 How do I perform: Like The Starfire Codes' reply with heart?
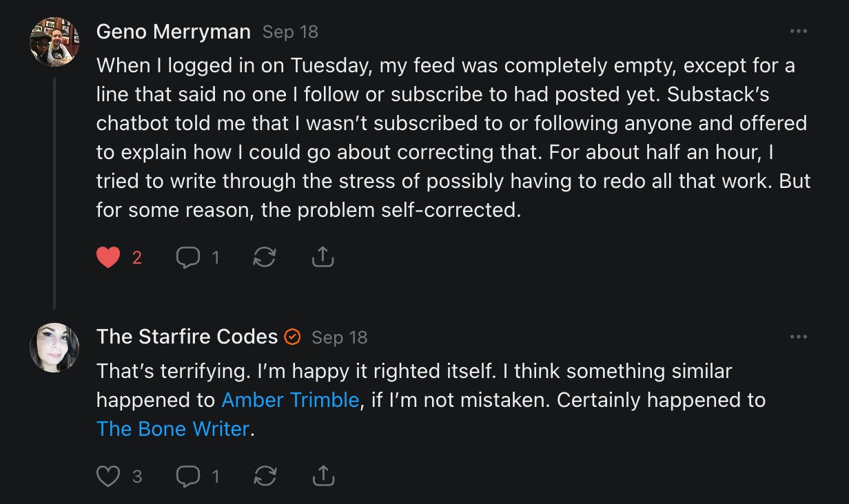point(108,476)
